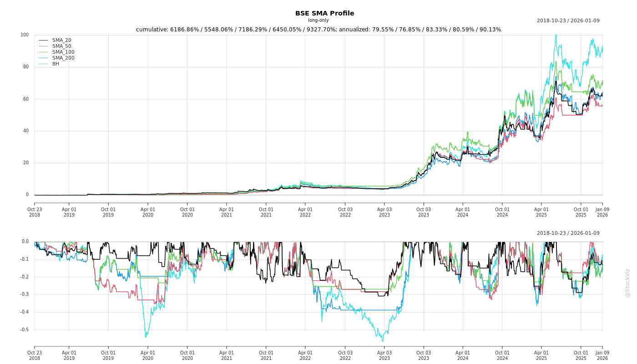Click the SMA_20 legend label

61,40
